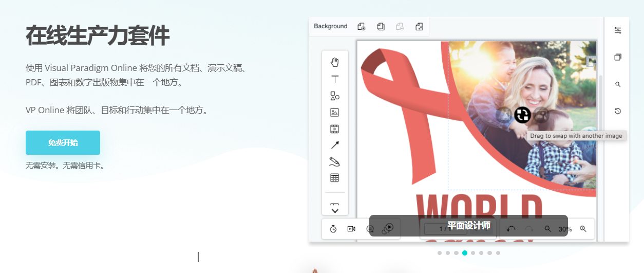The image size is (644, 273).
Task: Select the second carousel dot
Action: point(448,253)
